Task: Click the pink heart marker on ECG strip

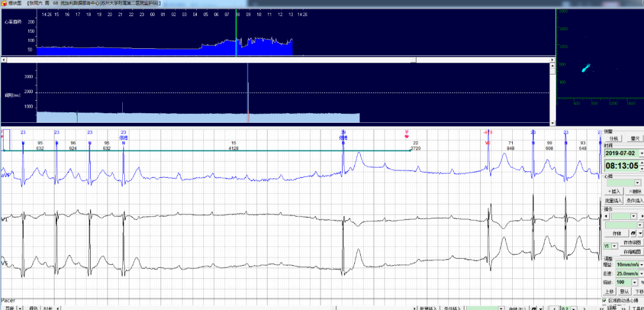Action: [x=407, y=132]
